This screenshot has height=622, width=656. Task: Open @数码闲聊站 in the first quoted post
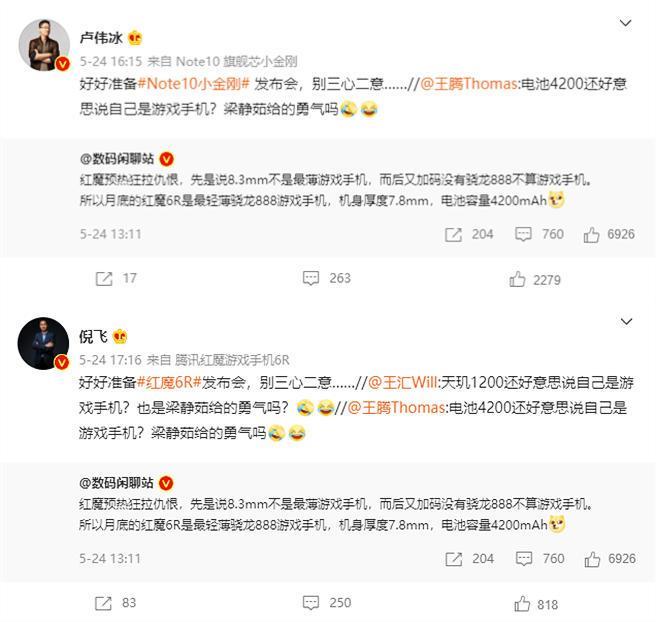(x=117, y=159)
